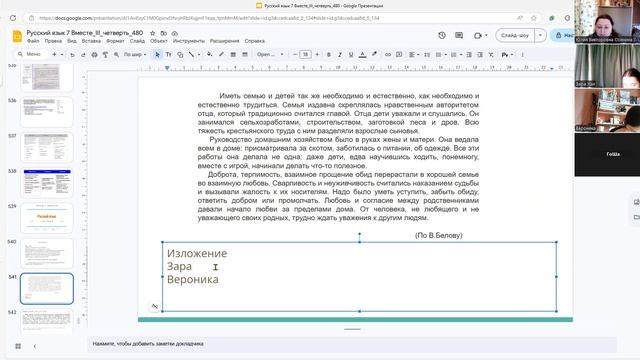The image size is (640, 360).
Task: Expand the new slide layout dropdown arrow
Action: 62,55
